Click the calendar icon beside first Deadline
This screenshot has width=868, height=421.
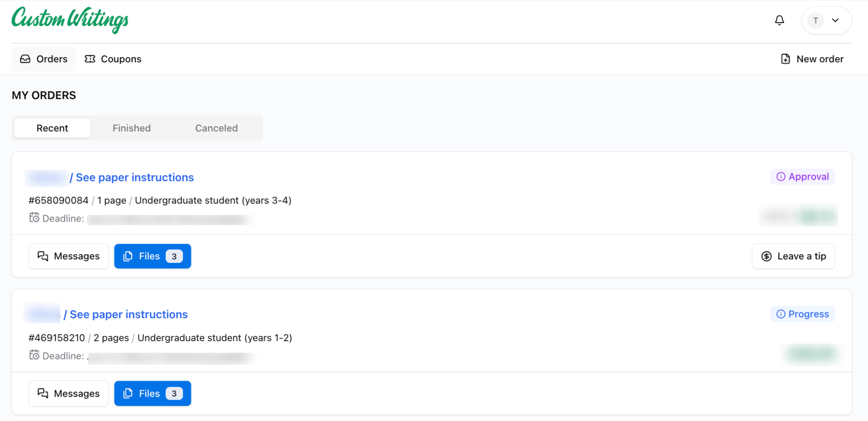point(34,217)
